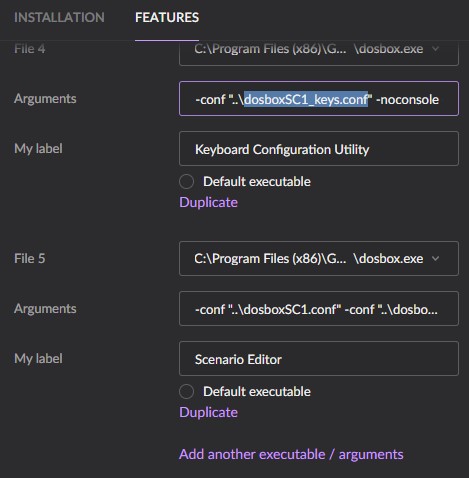This screenshot has width=469, height=478.
Task: Duplicate the Keyboard Configuration Utility entry
Action: [x=208, y=202]
